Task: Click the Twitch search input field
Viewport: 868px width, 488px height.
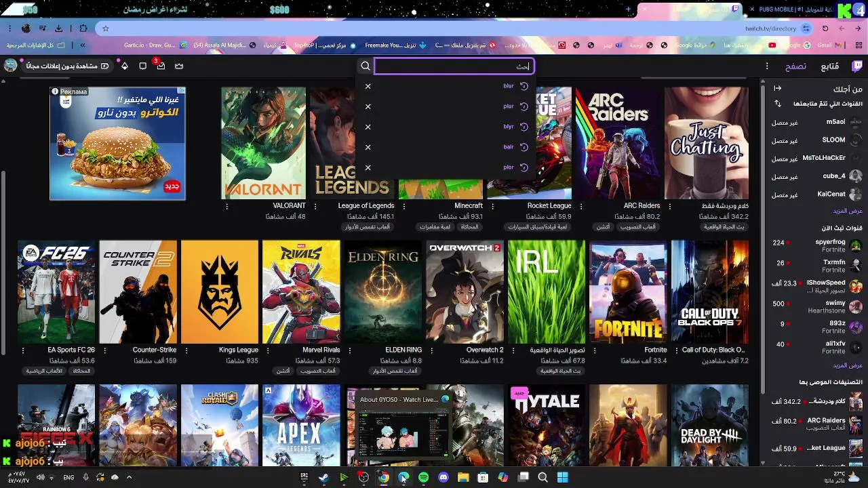Action: click(x=454, y=66)
